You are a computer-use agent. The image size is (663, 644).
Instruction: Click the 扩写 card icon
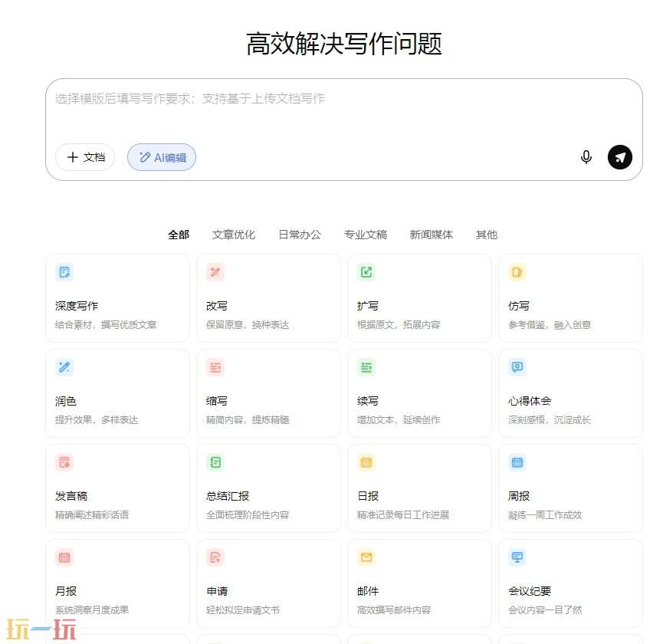point(366,272)
